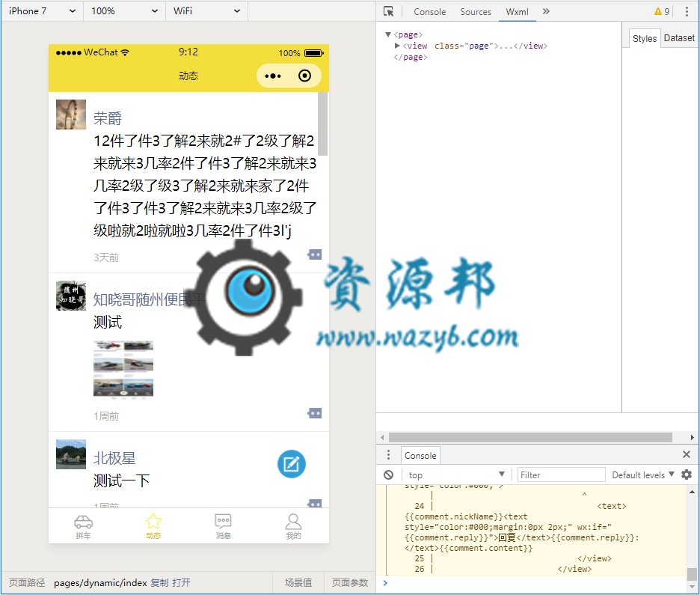Select the Console drawer tab

tap(420, 455)
